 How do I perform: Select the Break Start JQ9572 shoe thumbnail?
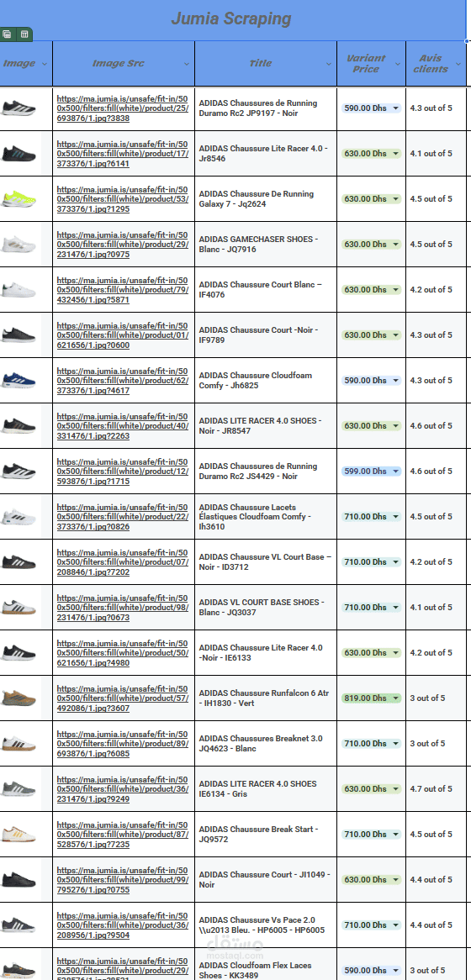[x=19, y=835]
